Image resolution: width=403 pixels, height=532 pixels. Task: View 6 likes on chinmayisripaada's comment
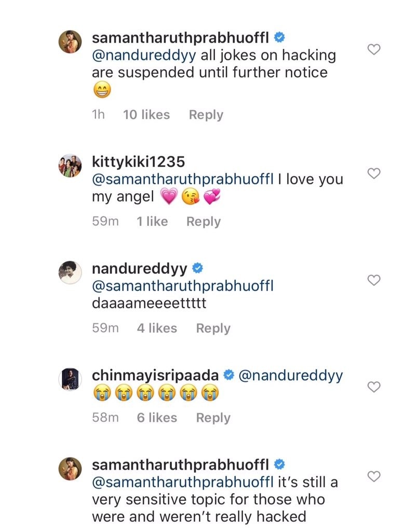[x=157, y=418]
